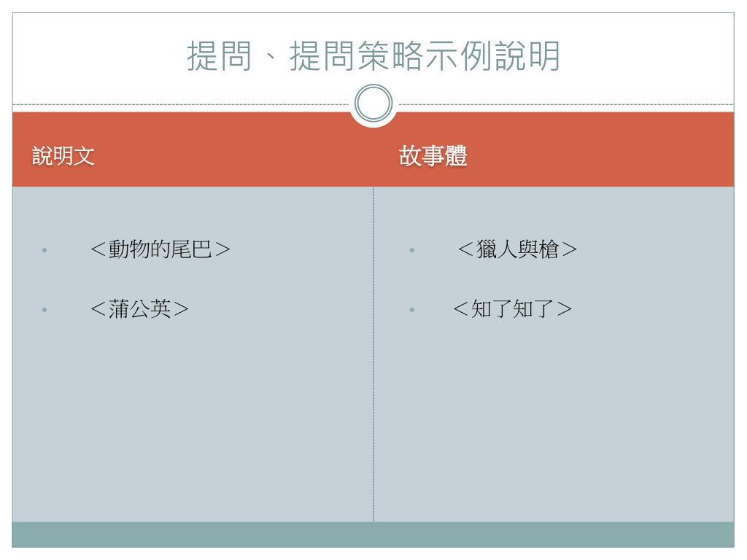This screenshot has width=747, height=560.
Task: Click the red band between 說明文 and 故事體
Action: pos(247,156)
